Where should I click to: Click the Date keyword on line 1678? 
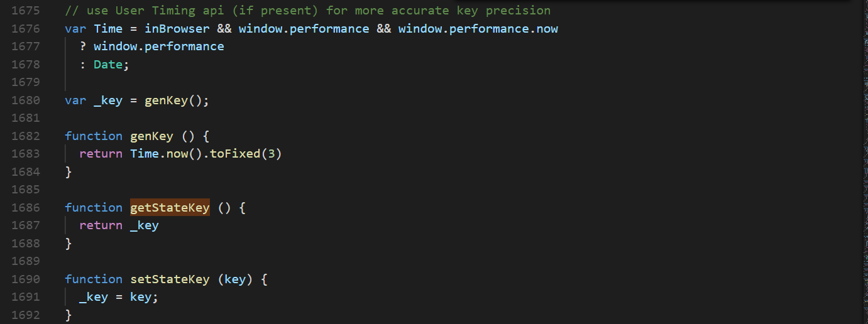[x=108, y=65]
